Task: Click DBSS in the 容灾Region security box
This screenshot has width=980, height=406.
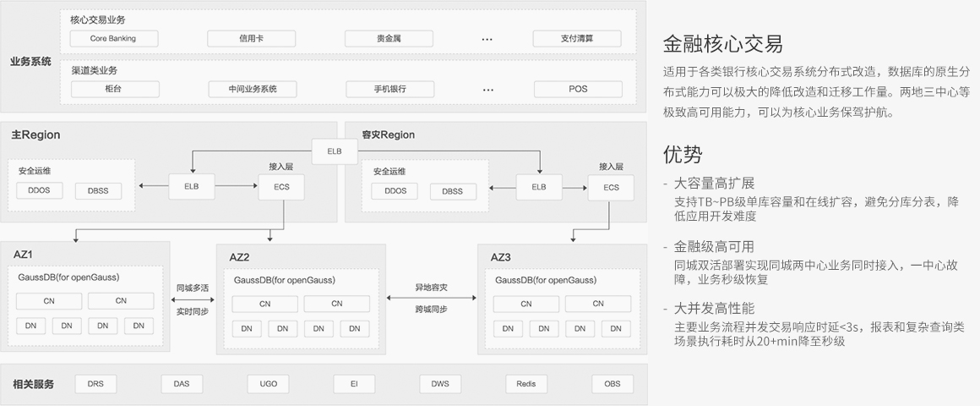Action: tap(452, 191)
